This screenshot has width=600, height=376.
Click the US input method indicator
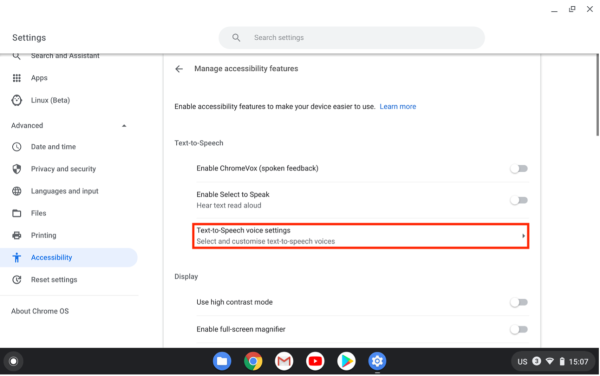click(522, 362)
